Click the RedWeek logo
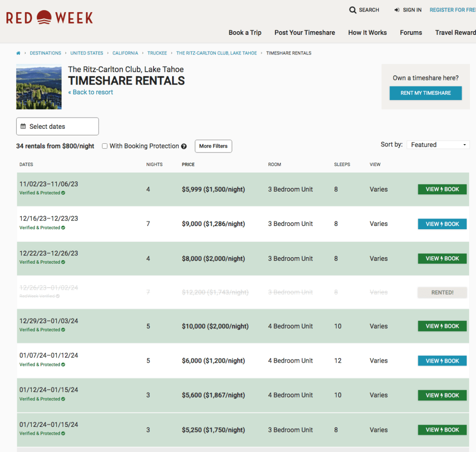The image size is (476, 452). point(49,18)
